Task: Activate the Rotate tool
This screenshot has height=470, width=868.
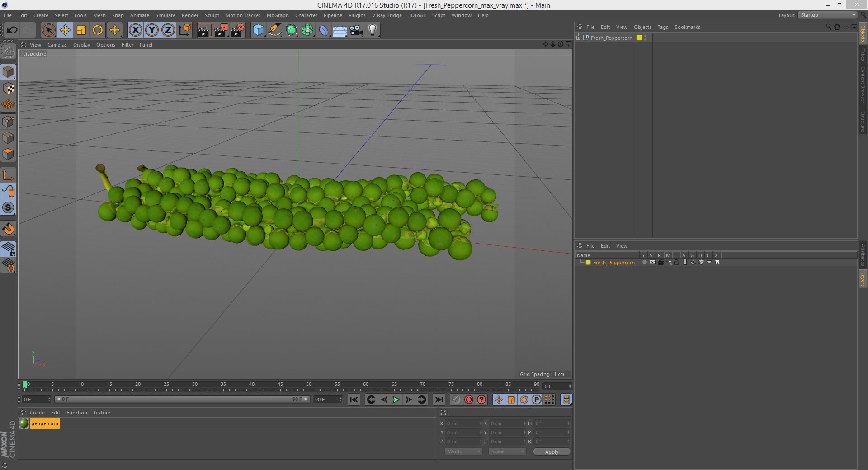Action: click(98, 30)
